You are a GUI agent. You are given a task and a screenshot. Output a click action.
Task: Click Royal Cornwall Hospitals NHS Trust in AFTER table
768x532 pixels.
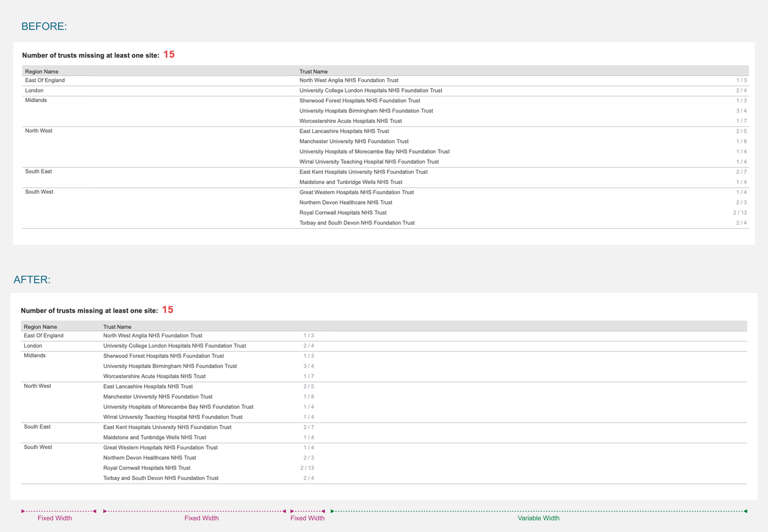147,468
